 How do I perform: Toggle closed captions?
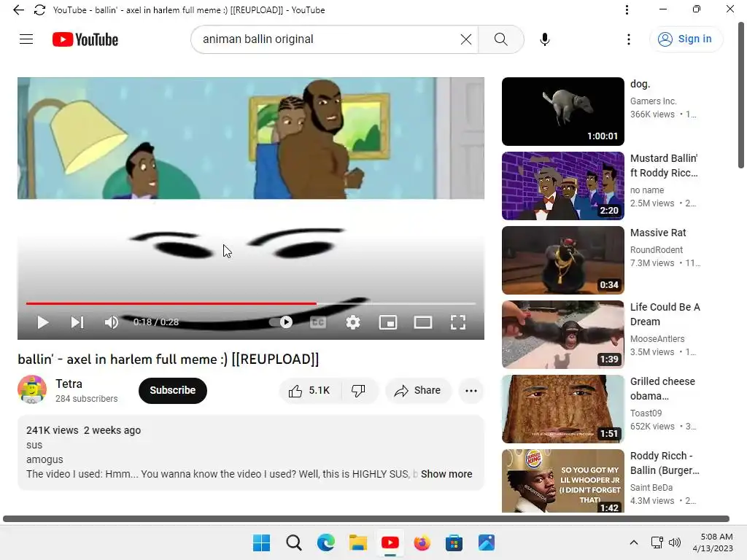pos(318,322)
